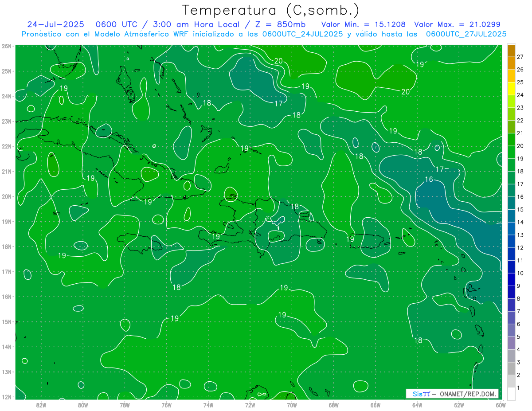Click the color scale label "10"
This screenshot has width=532, height=411.
pos(520,273)
